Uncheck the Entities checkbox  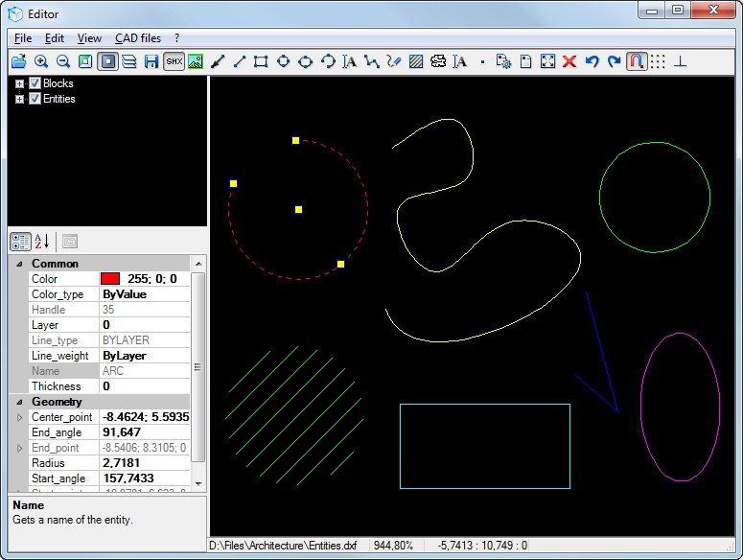pos(35,99)
